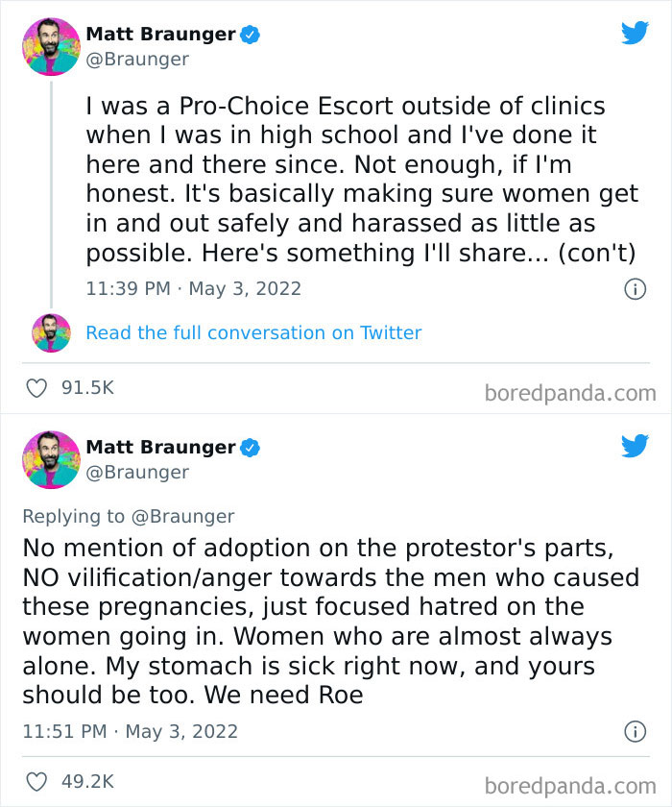Open the info icon on the first tweet
672x807 pixels.
point(635,289)
